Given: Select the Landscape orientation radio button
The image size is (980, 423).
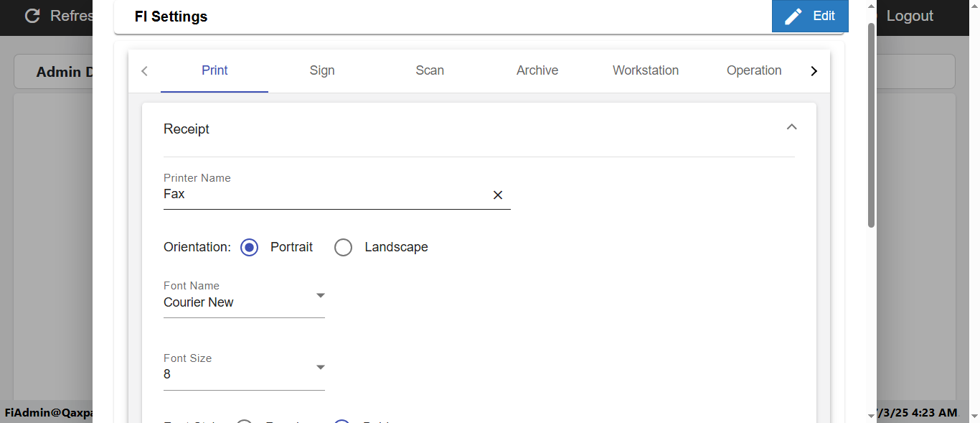Looking at the screenshot, I should click(344, 247).
